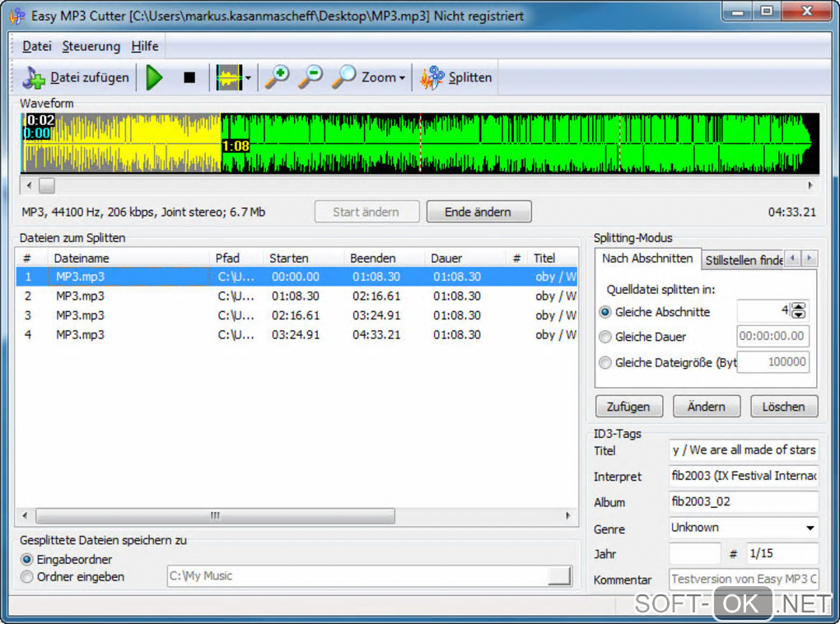This screenshot has height=624, width=840.
Task: Select row 4 starting at 03:24.91
Action: (296, 335)
